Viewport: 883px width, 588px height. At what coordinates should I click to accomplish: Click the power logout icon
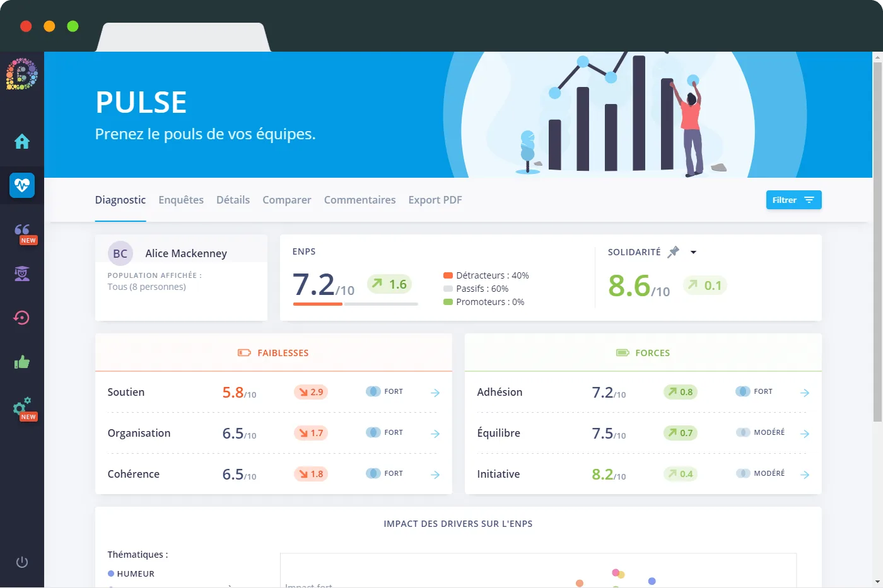tap(22, 562)
